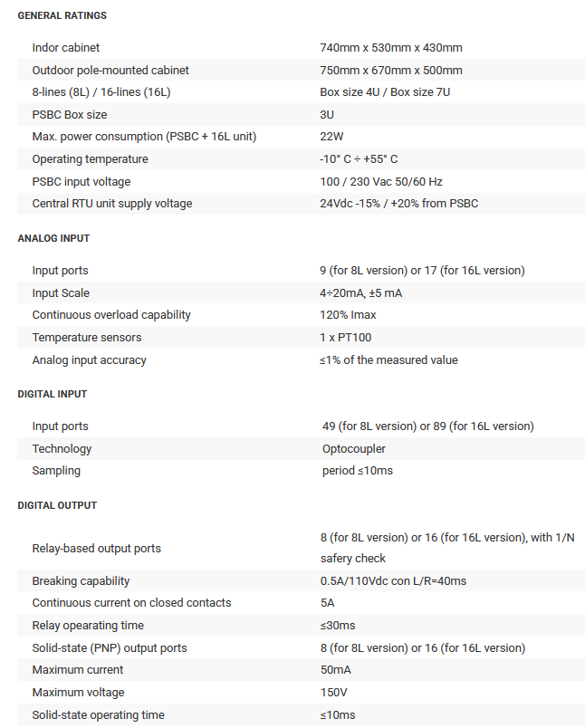Click the 750mm x 670mm x 500mm value
This screenshot has width=585, height=728.
(x=391, y=70)
